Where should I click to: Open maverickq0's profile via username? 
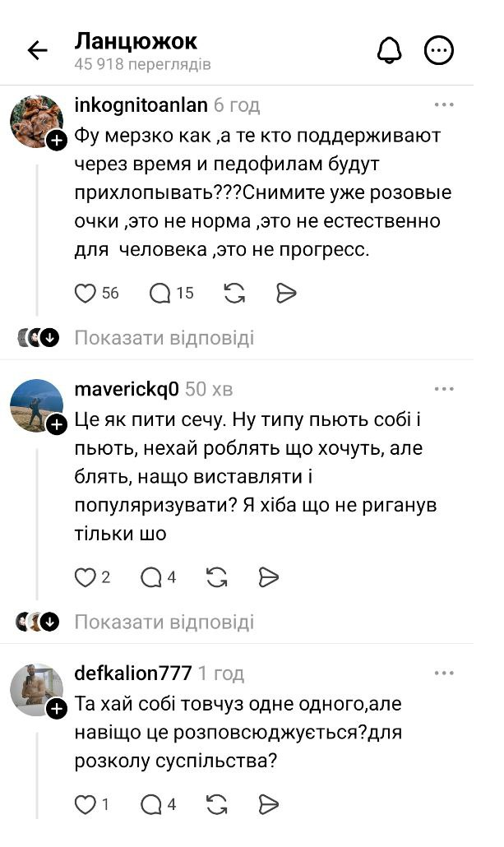127,389
